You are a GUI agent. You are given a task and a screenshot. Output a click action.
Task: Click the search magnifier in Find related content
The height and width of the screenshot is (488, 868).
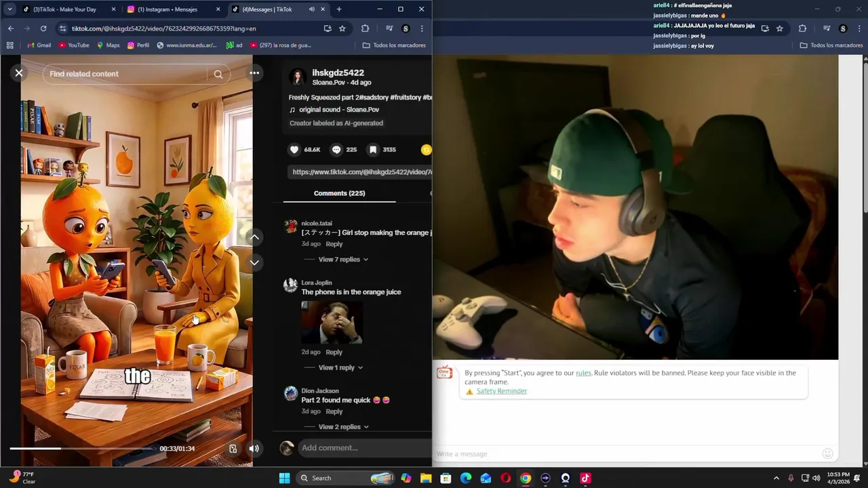(x=218, y=75)
